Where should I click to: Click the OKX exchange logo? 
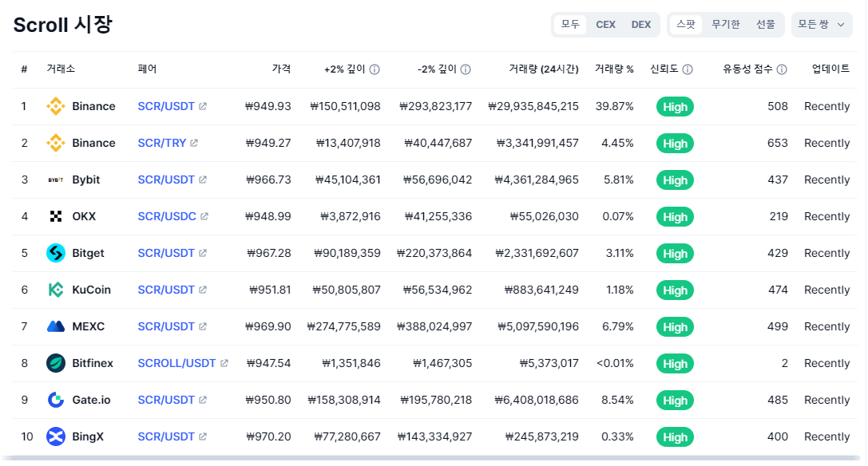point(55,216)
